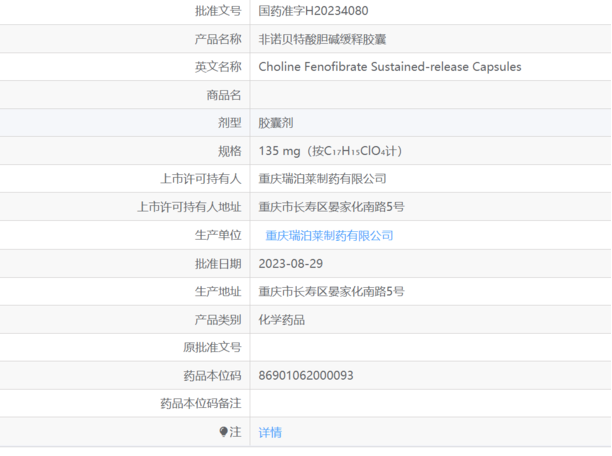
Task: Click the pin icon beside 注
Action: [x=223, y=432]
